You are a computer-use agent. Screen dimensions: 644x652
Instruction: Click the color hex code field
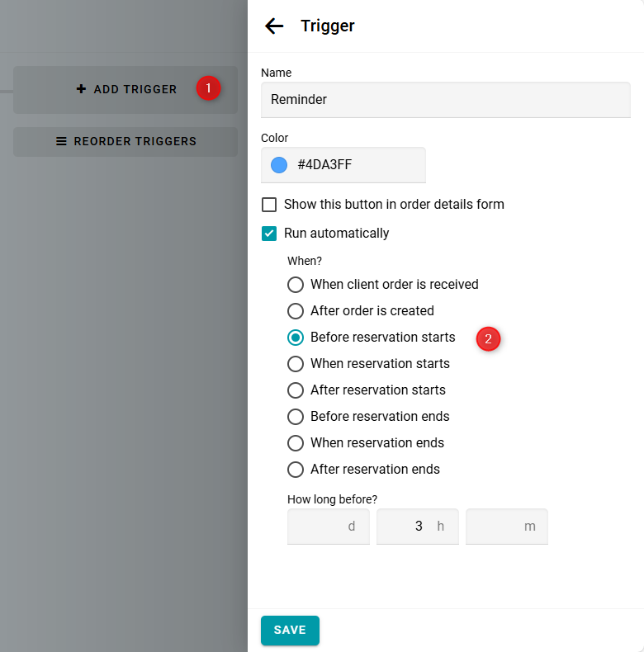[355, 165]
